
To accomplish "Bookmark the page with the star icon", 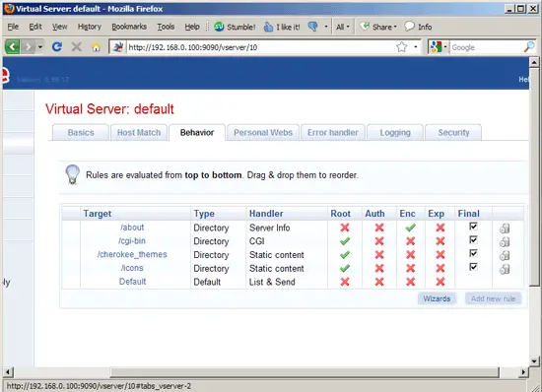I will click(x=401, y=47).
